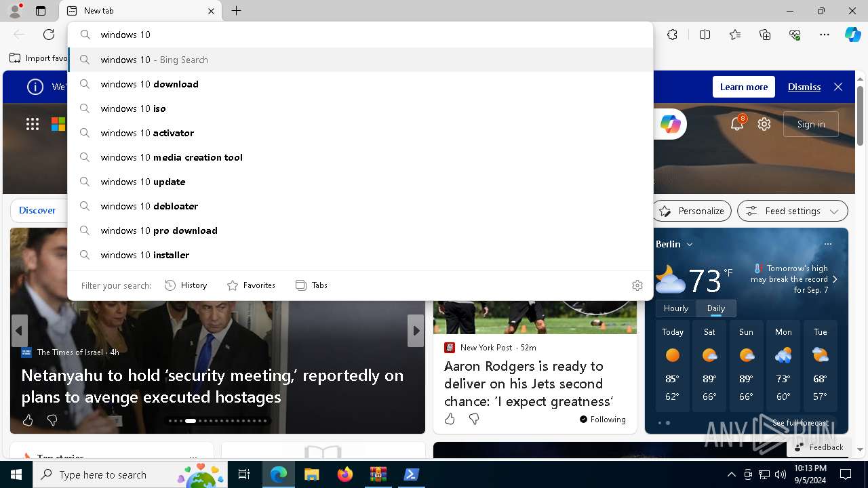Open Netanyahu security meeting headline
Screen dimensions: 868x488
tap(212, 386)
